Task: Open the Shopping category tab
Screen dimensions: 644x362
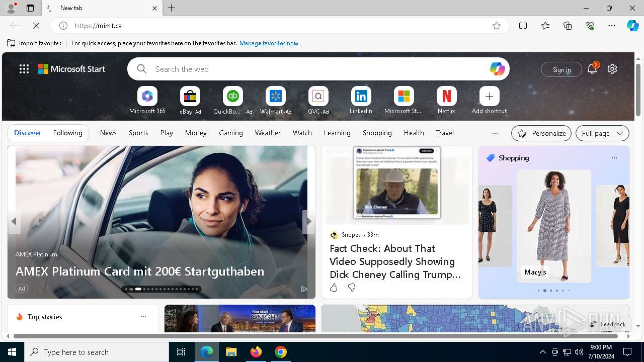Action: tap(377, 133)
